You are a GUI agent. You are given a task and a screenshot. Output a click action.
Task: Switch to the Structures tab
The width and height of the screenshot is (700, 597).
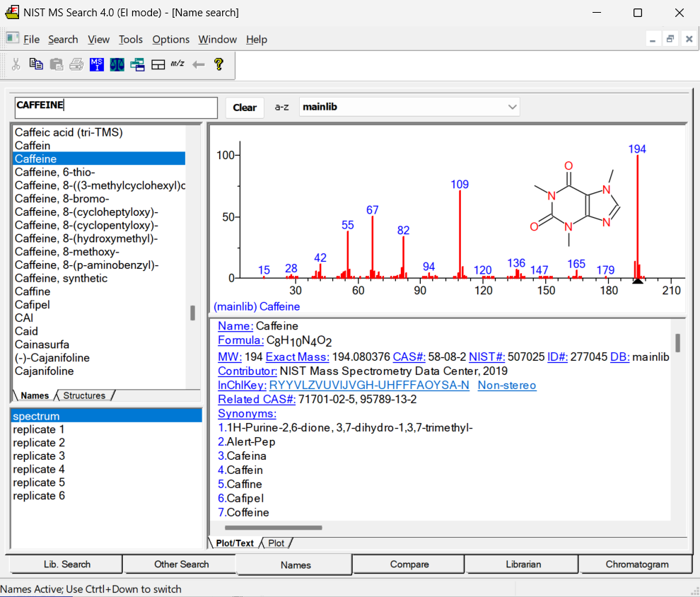click(x=84, y=395)
